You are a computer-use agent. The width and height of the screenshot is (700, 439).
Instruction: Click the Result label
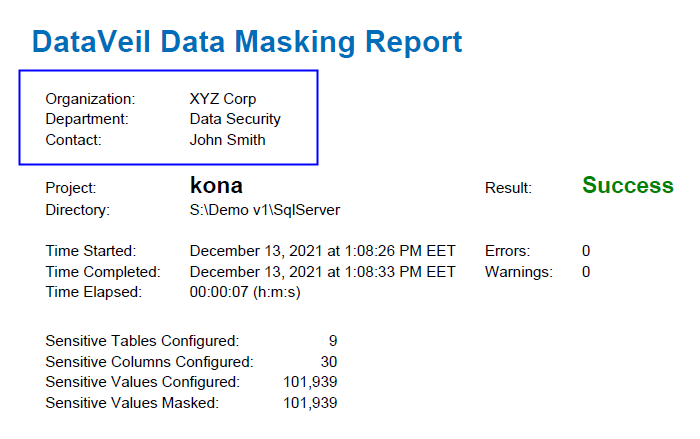click(508, 188)
